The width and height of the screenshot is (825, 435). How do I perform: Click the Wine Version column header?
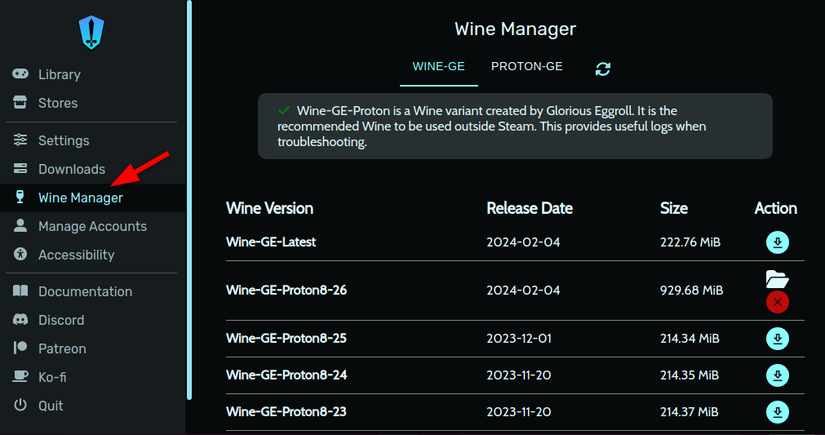269,208
